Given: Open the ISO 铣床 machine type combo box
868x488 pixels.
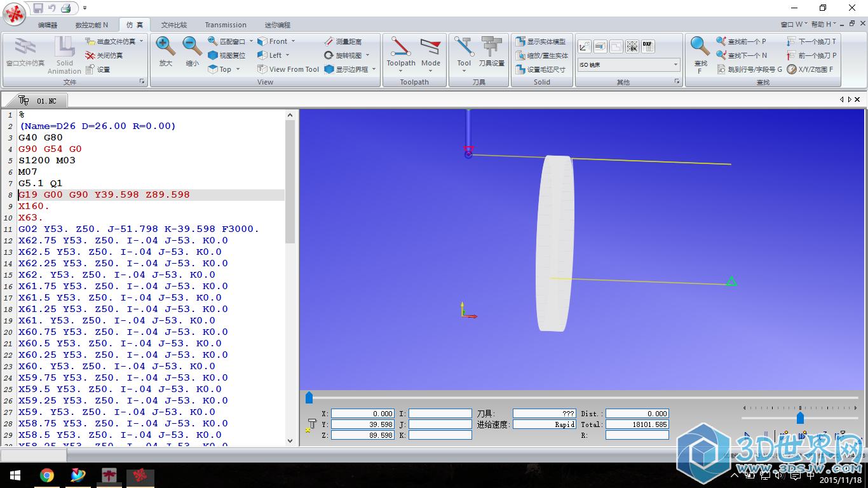Looking at the screenshot, I should point(628,65).
